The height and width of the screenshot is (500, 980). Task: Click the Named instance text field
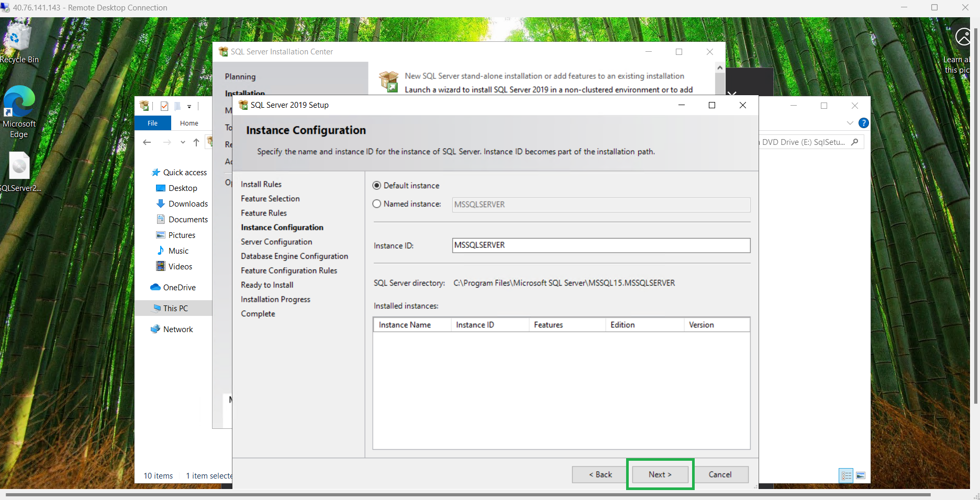pos(601,204)
